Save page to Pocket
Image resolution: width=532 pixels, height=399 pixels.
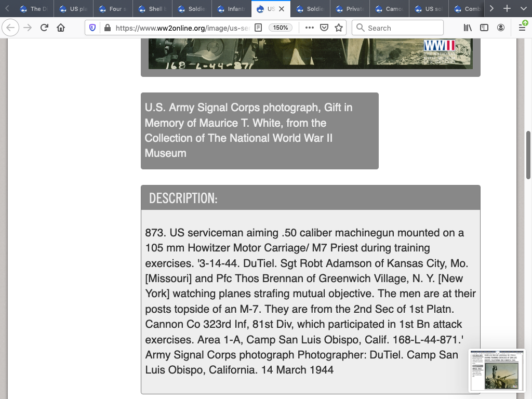tap(324, 28)
